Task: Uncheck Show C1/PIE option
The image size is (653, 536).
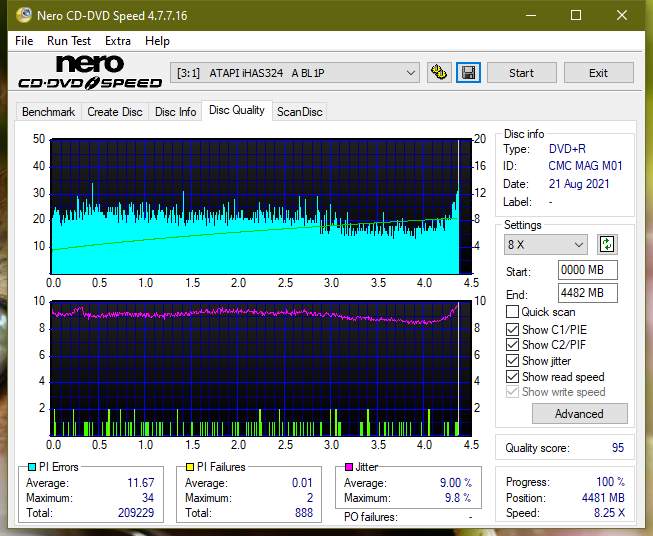Action: tap(512, 329)
